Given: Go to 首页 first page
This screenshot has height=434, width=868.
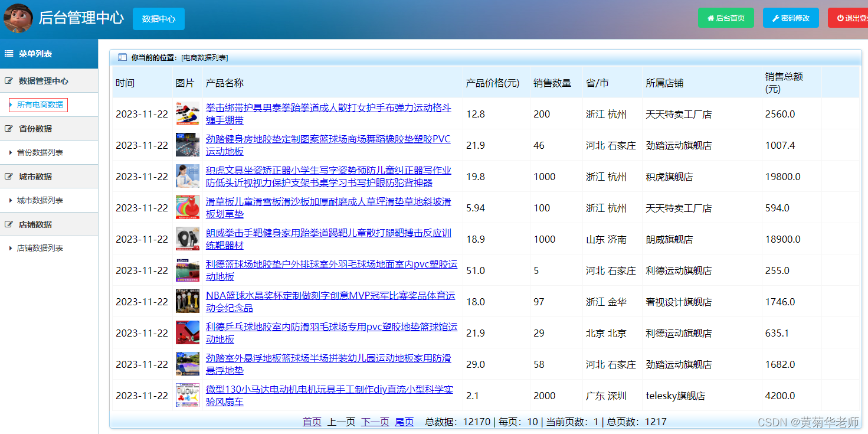Looking at the screenshot, I should [x=312, y=422].
